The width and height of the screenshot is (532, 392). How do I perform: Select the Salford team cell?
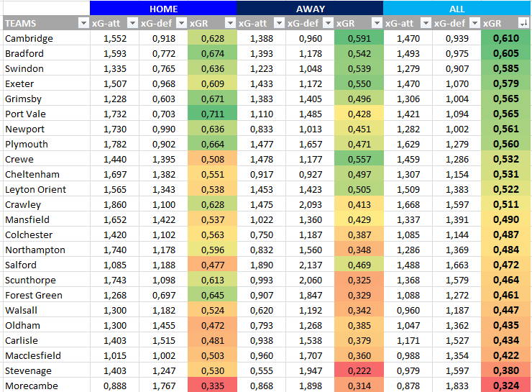[46, 265]
